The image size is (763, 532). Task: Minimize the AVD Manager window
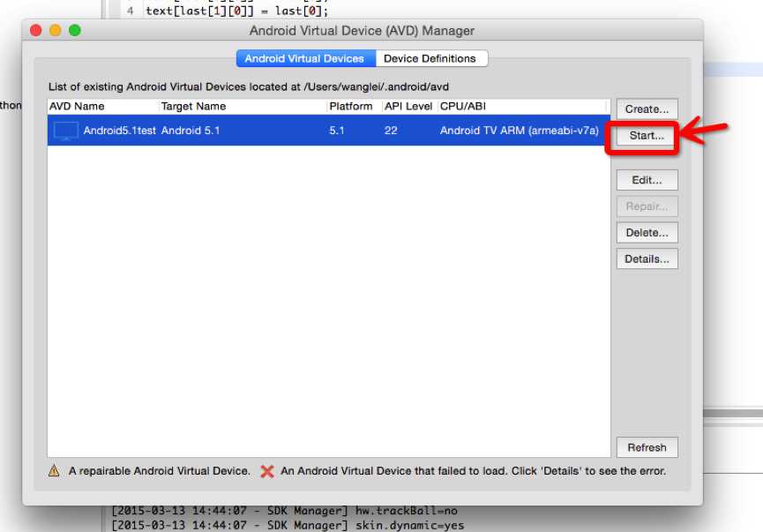55,30
